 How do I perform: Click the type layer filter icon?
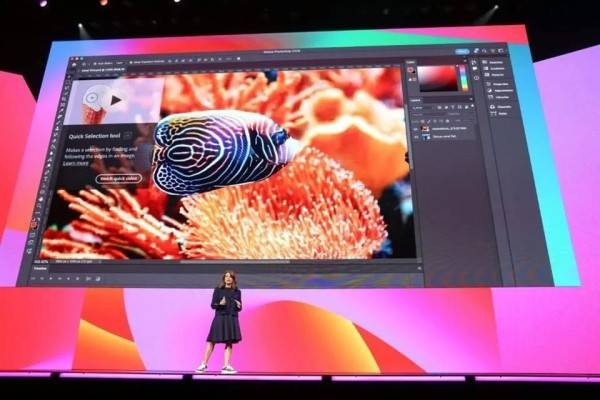tap(453, 107)
